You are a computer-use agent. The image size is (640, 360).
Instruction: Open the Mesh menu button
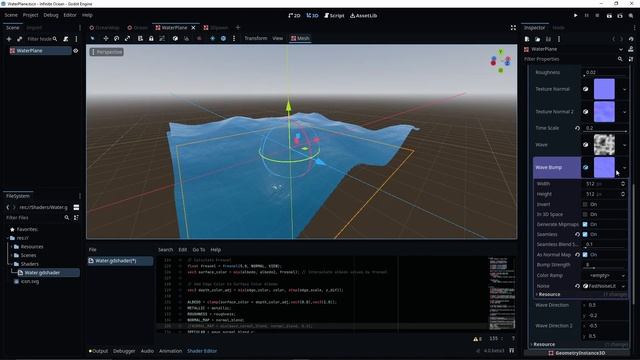(x=300, y=38)
